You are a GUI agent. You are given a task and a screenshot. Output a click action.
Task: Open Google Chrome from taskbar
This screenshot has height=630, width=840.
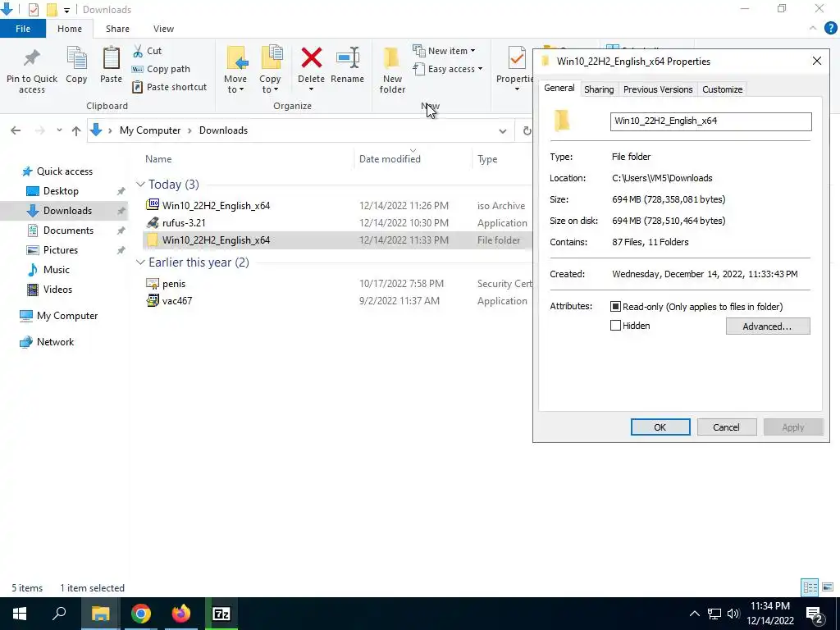click(141, 614)
